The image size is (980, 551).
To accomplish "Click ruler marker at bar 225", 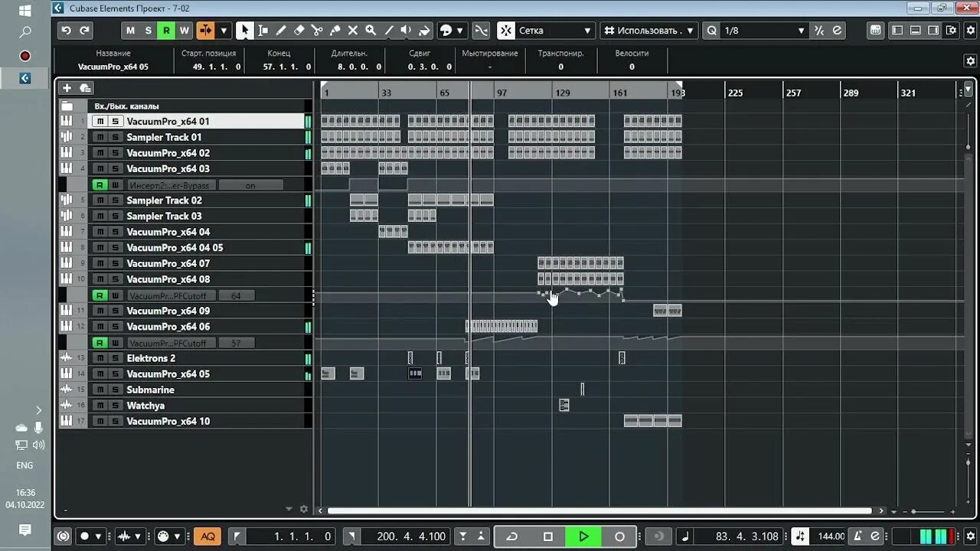I will point(735,93).
